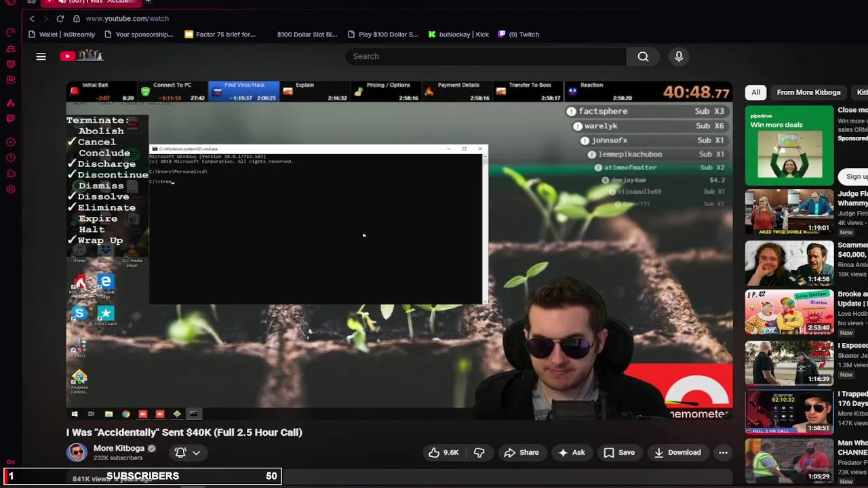
Task: Click 'johnsofx' in sub list overlay
Action: (609, 140)
